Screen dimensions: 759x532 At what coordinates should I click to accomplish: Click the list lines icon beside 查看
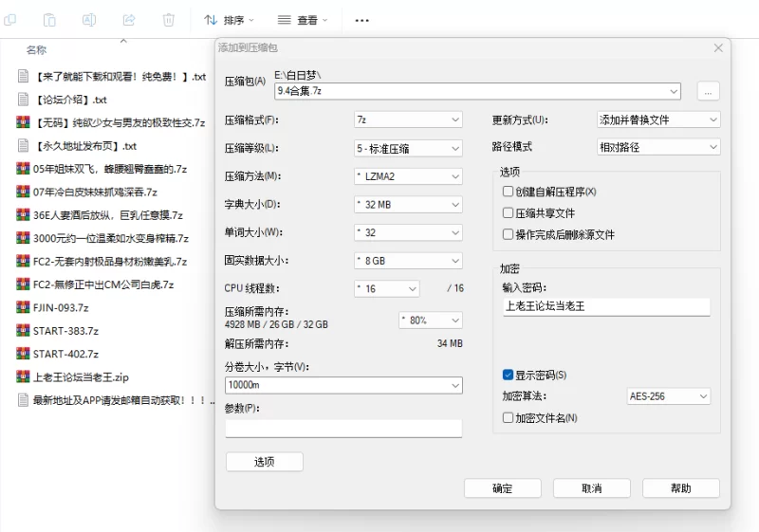[284, 20]
